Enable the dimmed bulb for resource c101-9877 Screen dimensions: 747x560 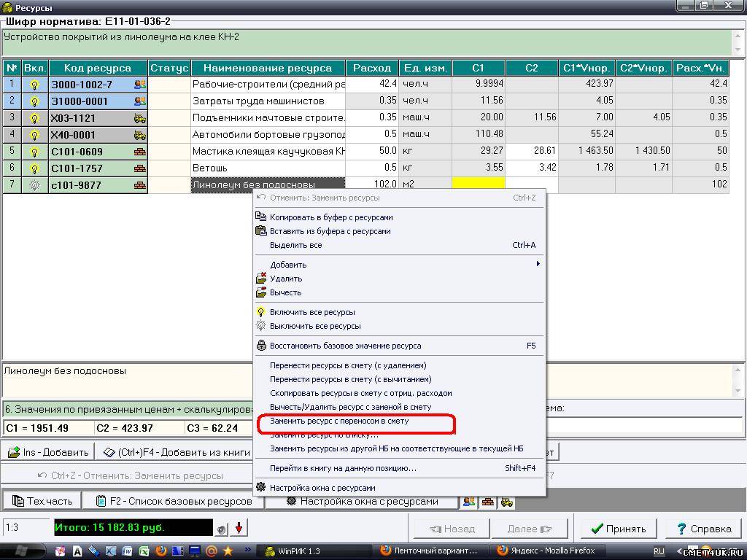pos(34,185)
